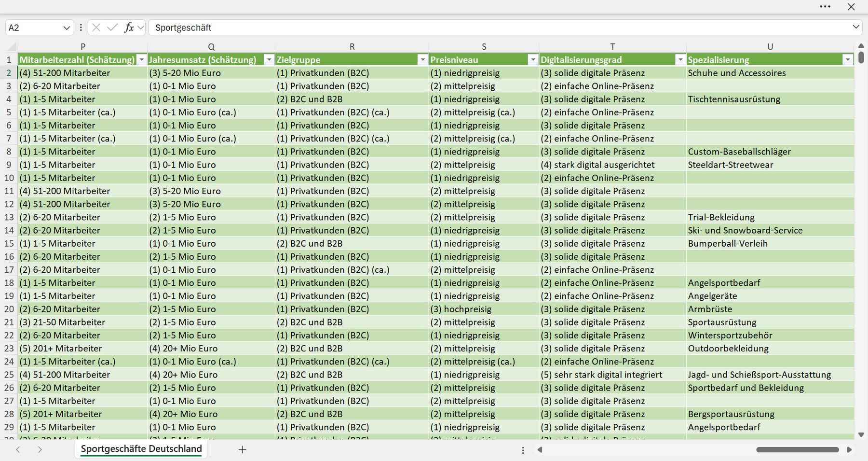The height and width of the screenshot is (461, 868).
Task: Click cell 'Trial-Bekleidung'
Action: pos(770,217)
